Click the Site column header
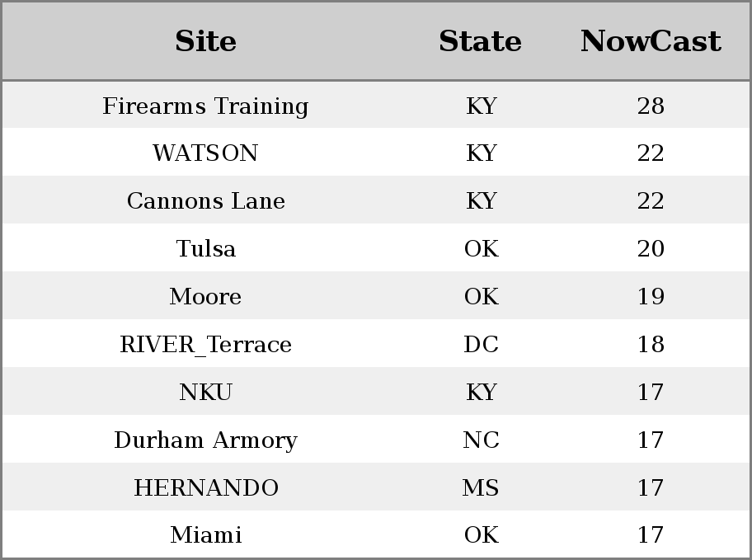752x560 pixels. click(205, 40)
